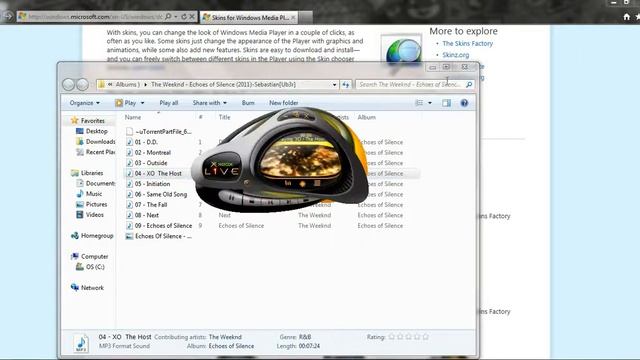This screenshot has width=640, height=360.
Task: Rate the song with the third star
Action: point(409,337)
